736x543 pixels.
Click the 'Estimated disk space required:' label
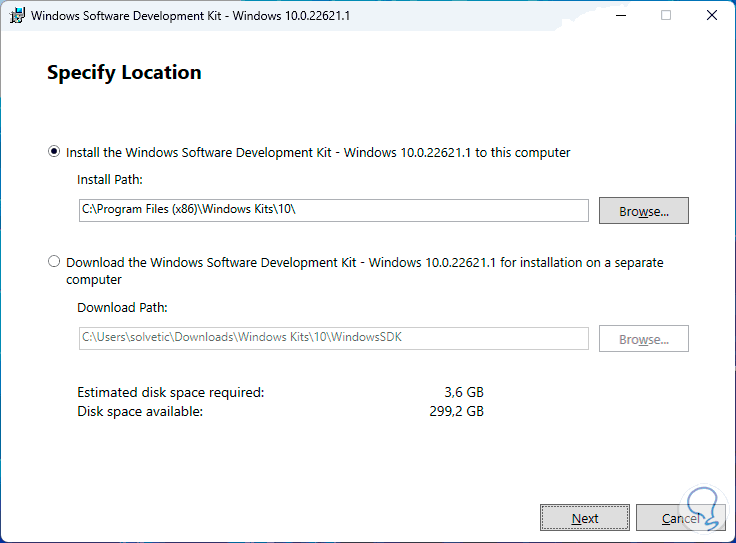pos(171,392)
